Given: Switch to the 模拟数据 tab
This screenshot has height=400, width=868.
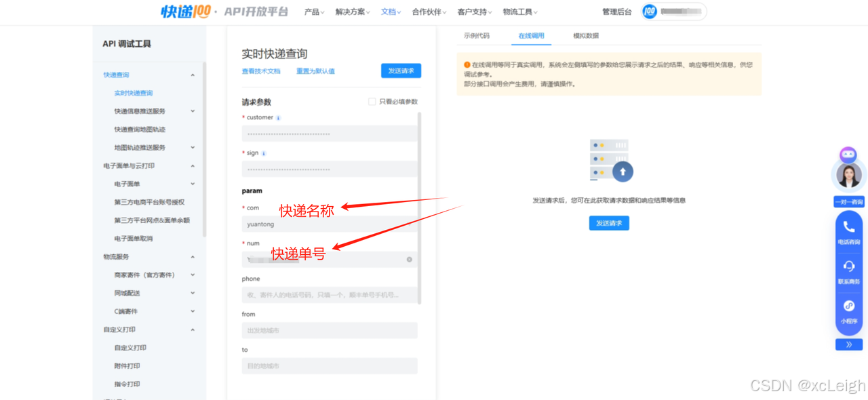Looking at the screenshot, I should coord(586,36).
